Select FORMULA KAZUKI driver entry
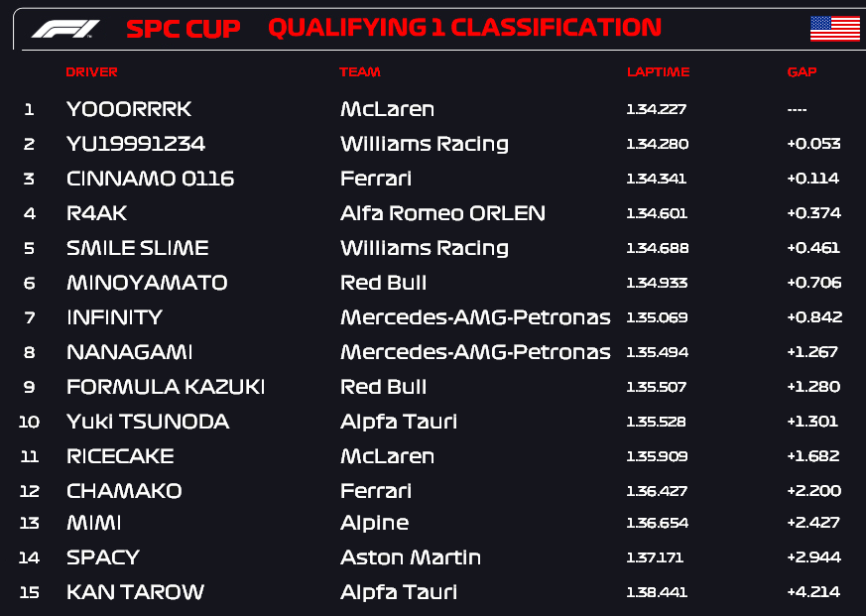This screenshot has height=616, width=866. click(166, 387)
